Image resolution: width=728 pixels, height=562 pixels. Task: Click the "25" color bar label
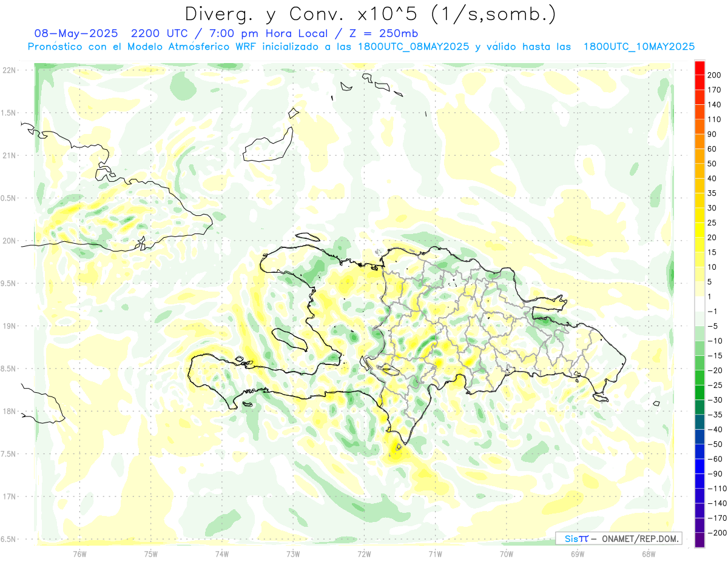click(712, 222)
